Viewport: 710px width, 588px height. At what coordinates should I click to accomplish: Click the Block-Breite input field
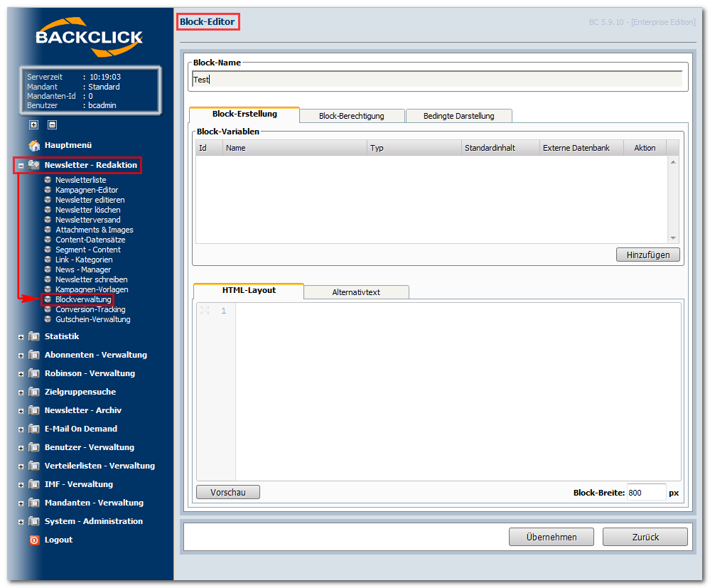click(x=646, y=493)
